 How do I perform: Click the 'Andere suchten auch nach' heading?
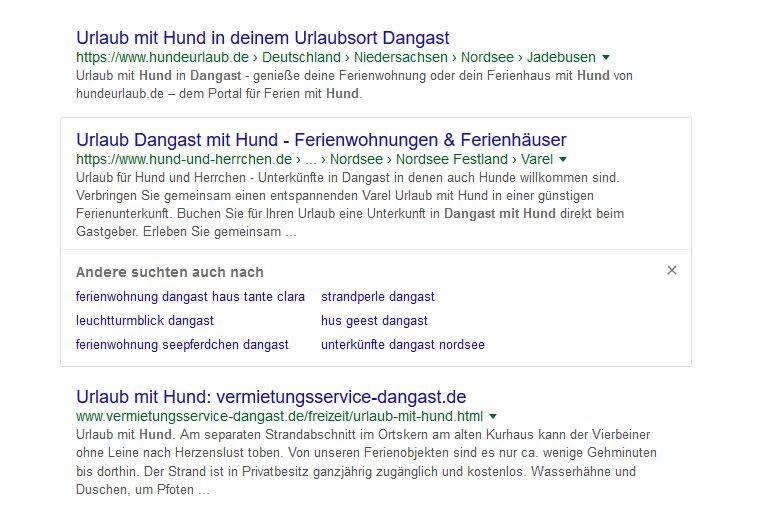point(170,272)
